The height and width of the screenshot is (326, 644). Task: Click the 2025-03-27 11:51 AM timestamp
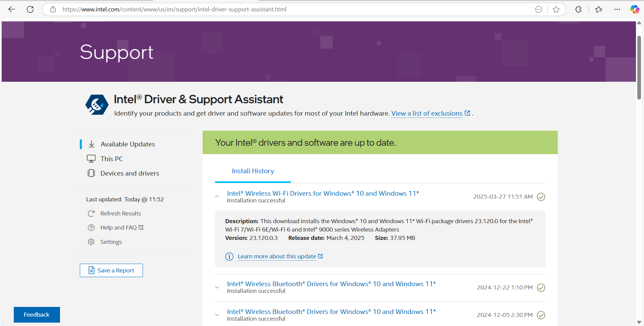(503, 197)
